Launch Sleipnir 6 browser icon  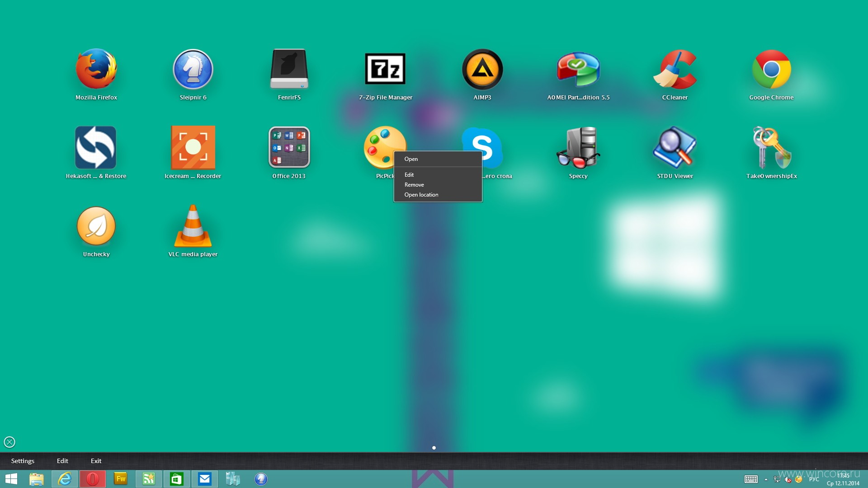[x=193, y=69]
